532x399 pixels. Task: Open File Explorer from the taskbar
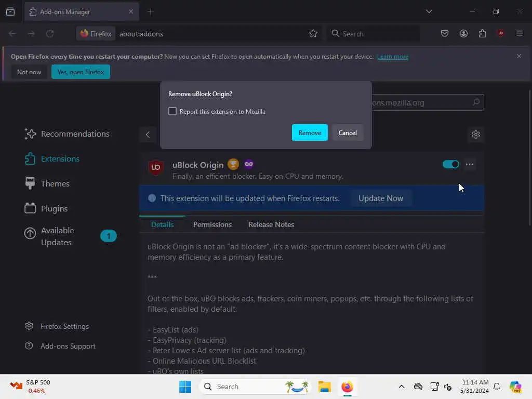click(x=324, y=387)
